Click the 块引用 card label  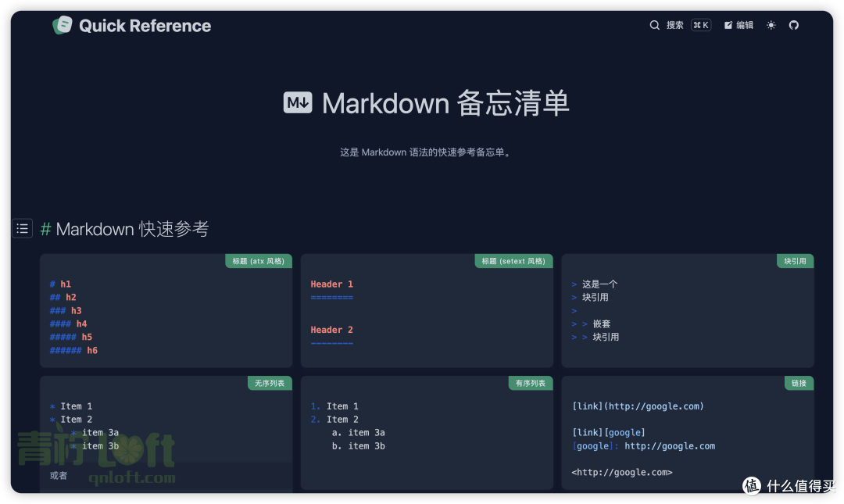click(x=795, y=261)
